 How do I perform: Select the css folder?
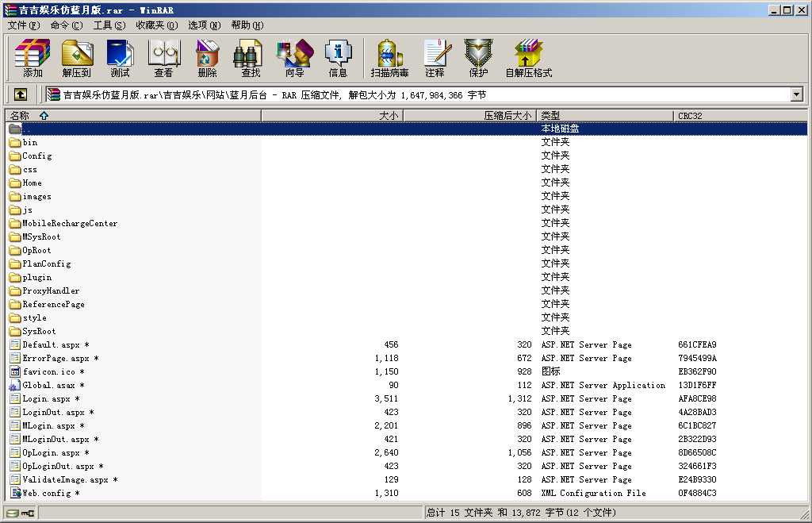click(x=29, y=170)
